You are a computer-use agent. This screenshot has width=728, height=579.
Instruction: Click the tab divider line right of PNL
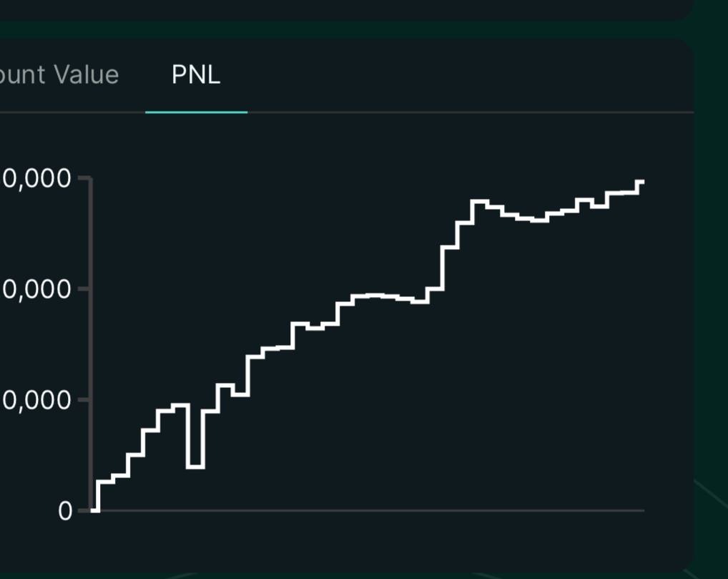pos(471,112)
